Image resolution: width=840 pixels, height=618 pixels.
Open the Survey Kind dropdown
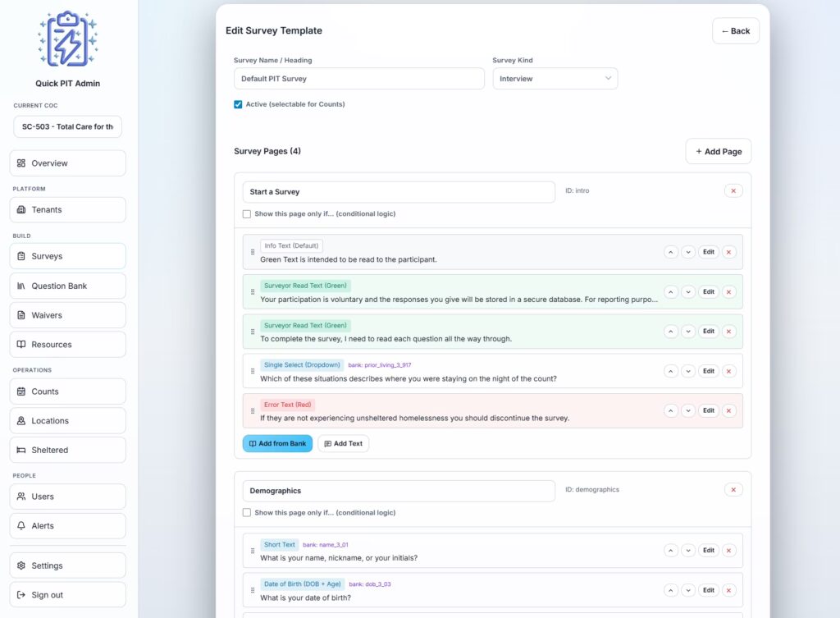(x=555, y=79)
